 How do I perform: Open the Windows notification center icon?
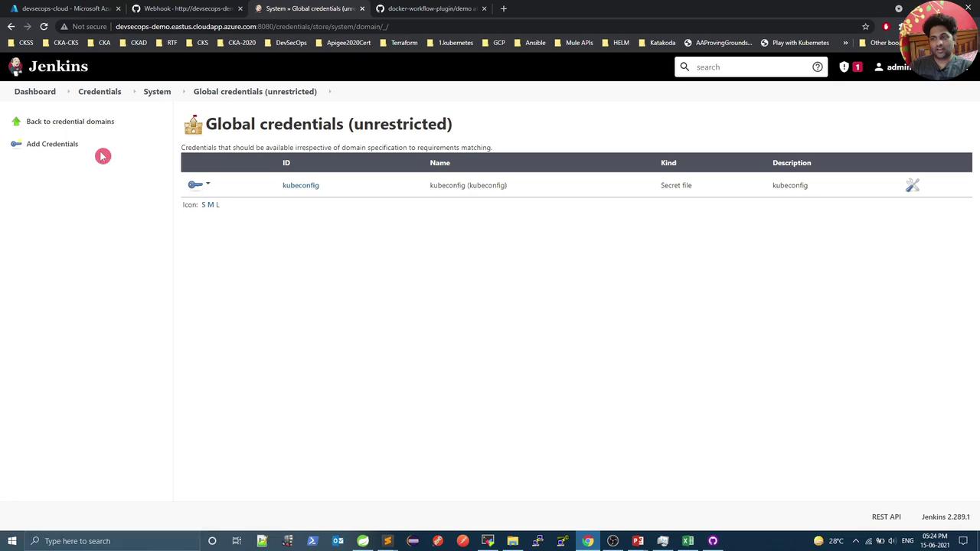point(963,541)
